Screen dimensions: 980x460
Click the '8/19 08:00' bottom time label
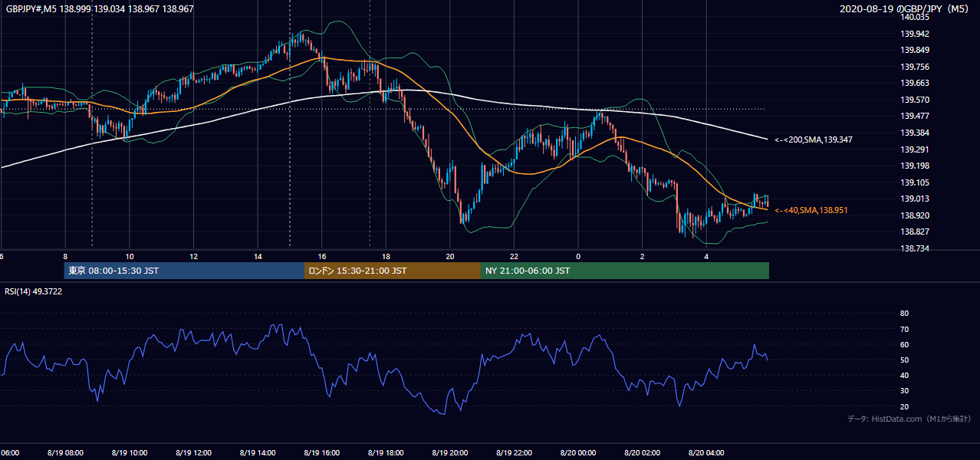point(64,453)
